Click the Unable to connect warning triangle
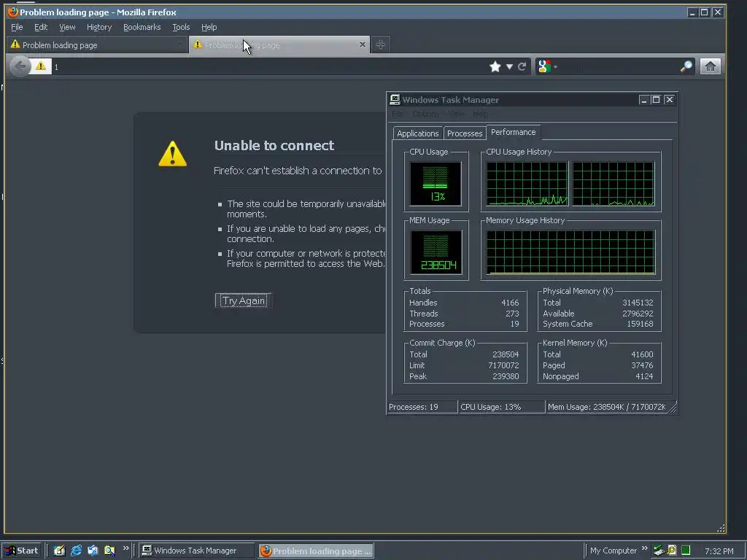 [x=172, y=154]
